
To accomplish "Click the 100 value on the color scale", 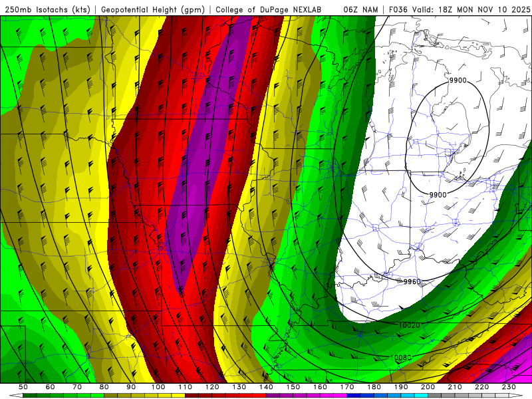I will (x=158, y=387).
